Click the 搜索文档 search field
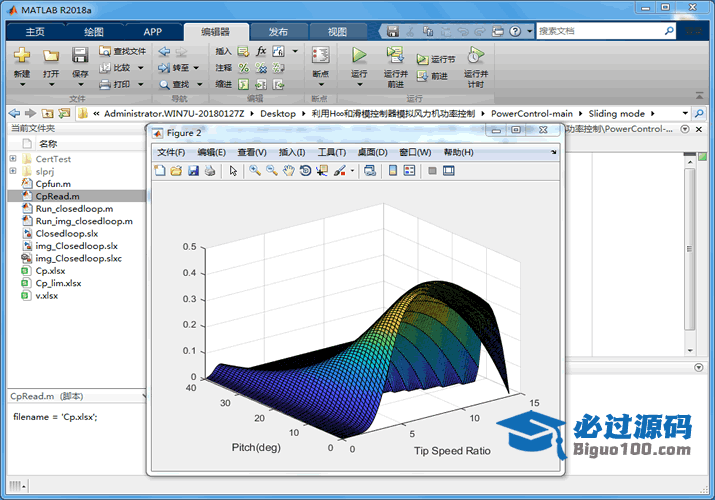The width and height of the screenshot is (715, 500). coord(598,31)
